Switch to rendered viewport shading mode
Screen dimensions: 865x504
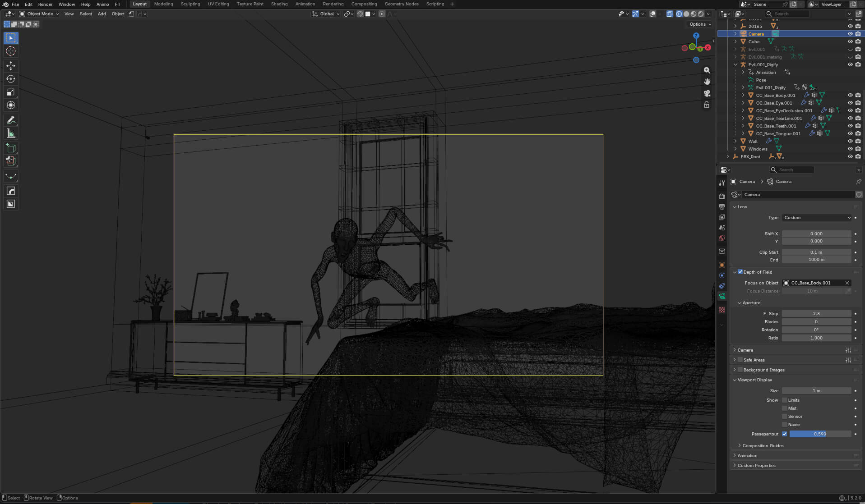point(701,14)
